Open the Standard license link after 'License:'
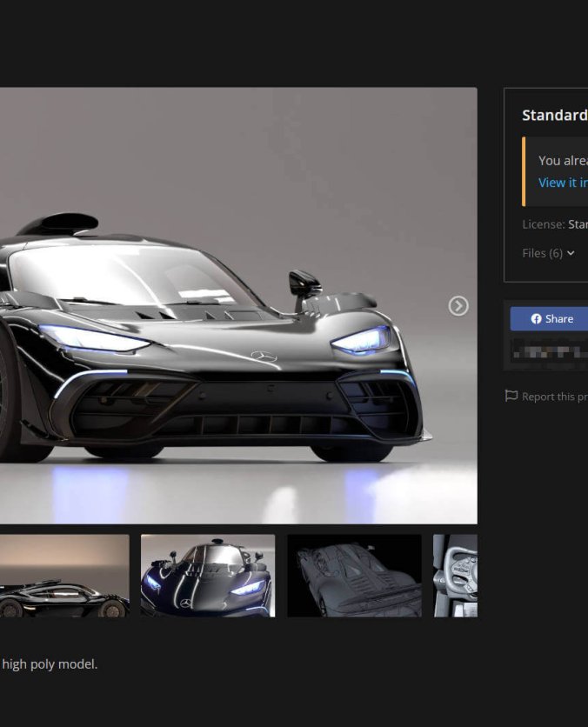 click(578, 224)
